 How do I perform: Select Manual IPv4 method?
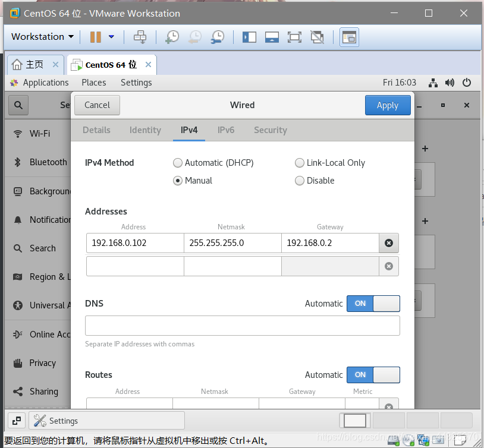coord(193,181)
